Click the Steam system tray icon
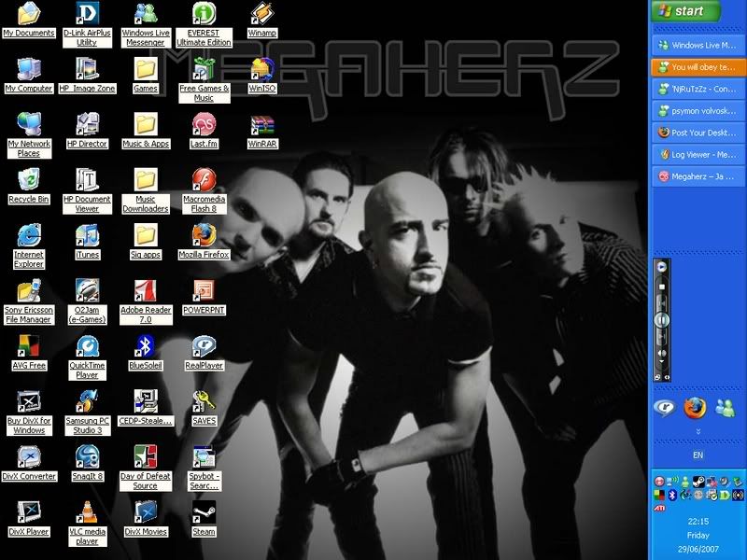This screenshot has height=560, width=747. point(698,482)
